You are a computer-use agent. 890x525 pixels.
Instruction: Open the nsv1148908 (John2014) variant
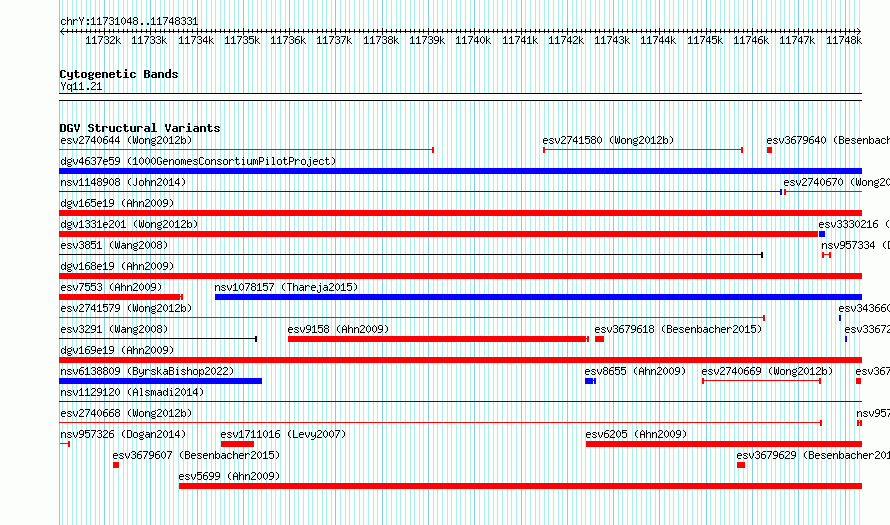click(123, 182)
